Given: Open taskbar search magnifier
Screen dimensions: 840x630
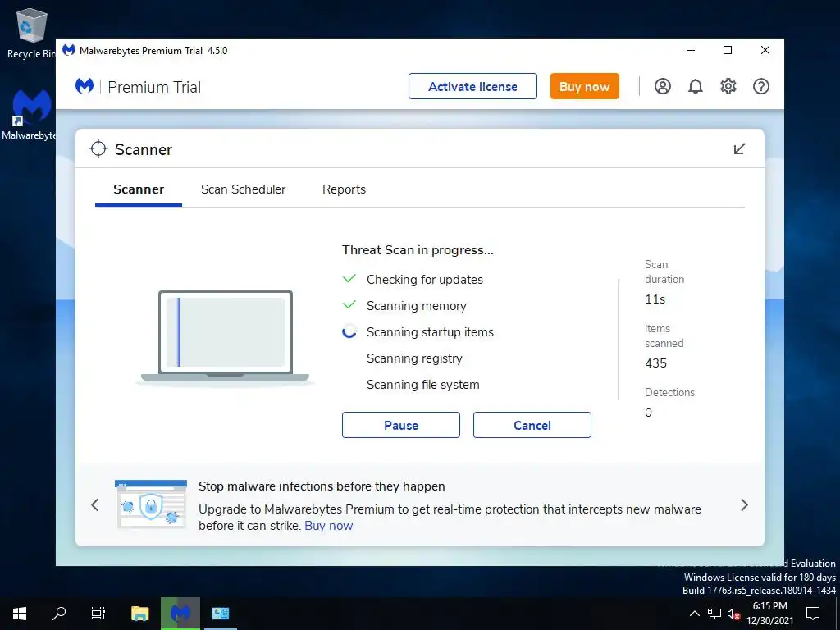Looking at the screenshot, I should (x=59, y=614).
